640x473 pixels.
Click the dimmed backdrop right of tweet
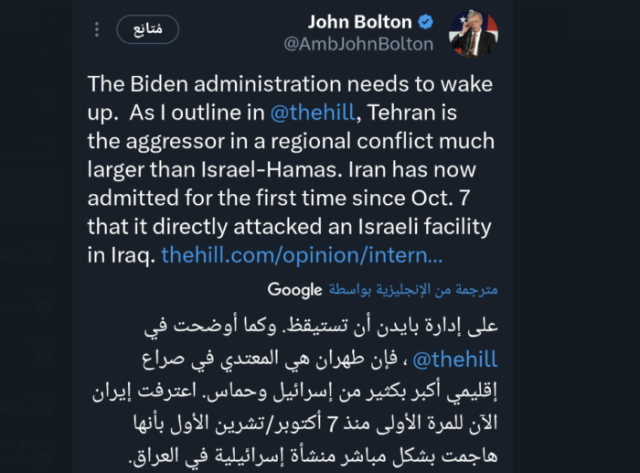point(576,237)
